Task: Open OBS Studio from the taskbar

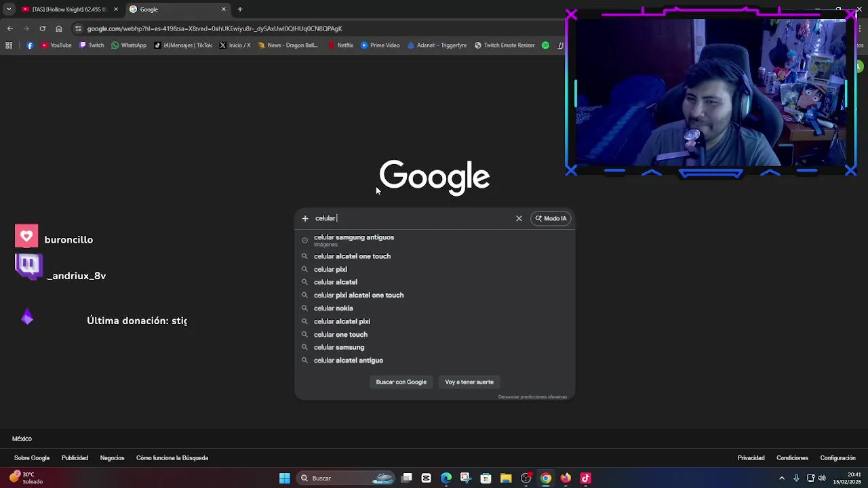Action: 526,479
